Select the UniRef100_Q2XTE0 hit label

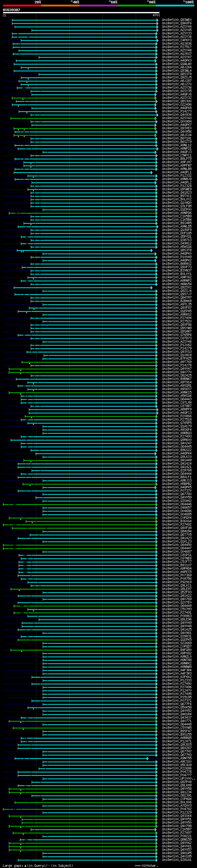pyautogui.click(x=177, y=603)
